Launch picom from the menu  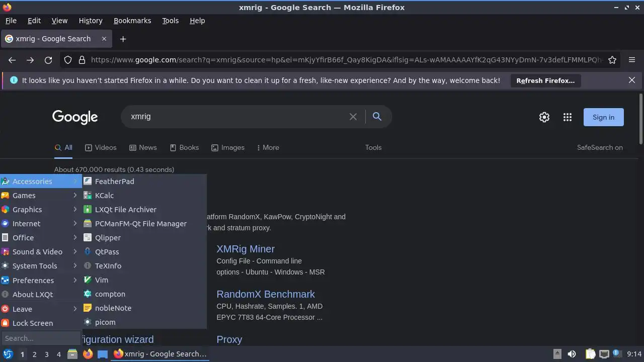click(x=144, y=322)
